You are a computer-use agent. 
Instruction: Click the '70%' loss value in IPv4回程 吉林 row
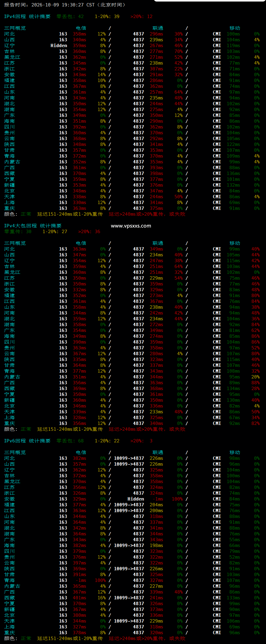(x=179, y=51)
